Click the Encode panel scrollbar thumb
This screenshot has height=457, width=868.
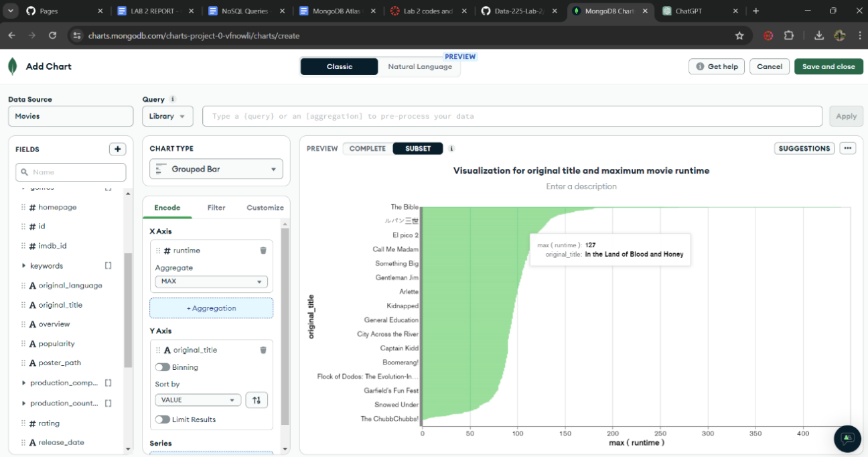(285, 326)
